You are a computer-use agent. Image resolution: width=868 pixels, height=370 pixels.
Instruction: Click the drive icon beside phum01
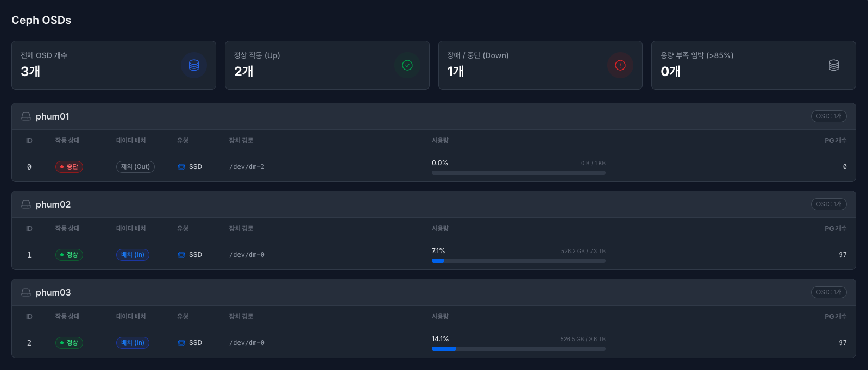click(26, 116)
